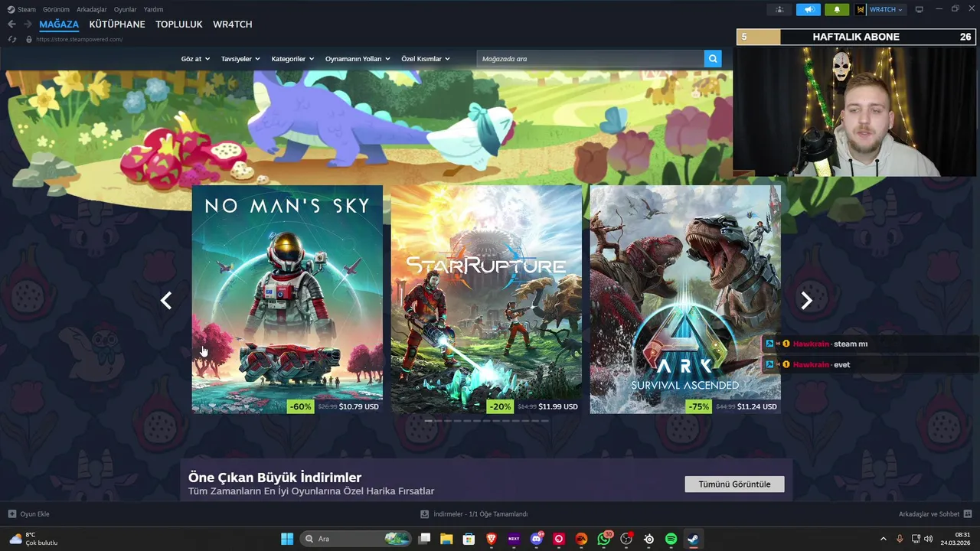Click the Windows taskbar Ara search box

356,539
